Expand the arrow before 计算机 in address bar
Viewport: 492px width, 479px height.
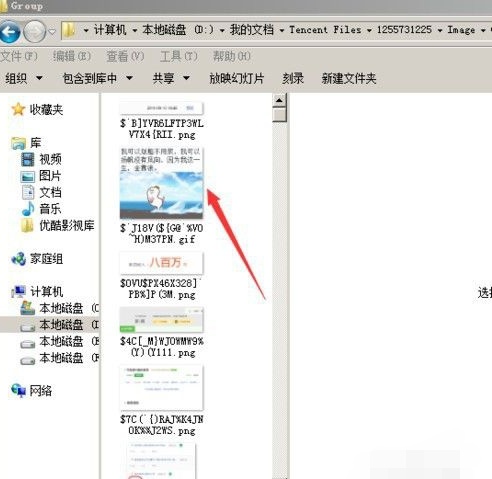[86, 31]
